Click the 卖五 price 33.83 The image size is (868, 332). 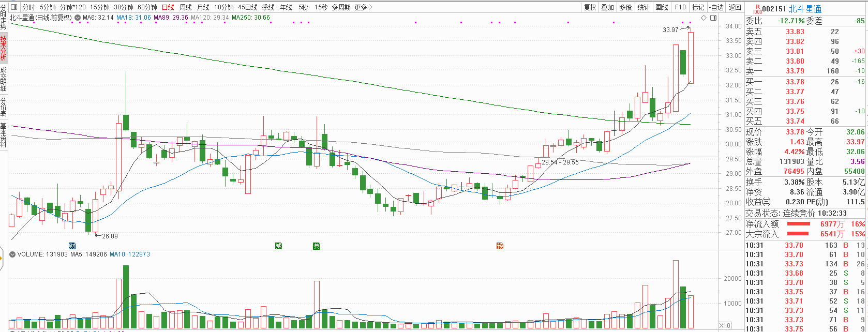pyautogui.click(x=795, y=32)
